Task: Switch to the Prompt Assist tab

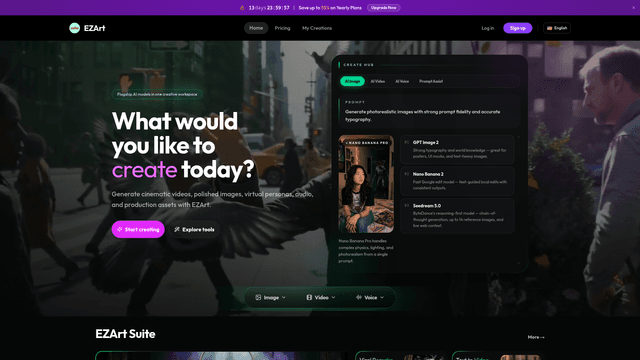Action: (x=431, y=81)
